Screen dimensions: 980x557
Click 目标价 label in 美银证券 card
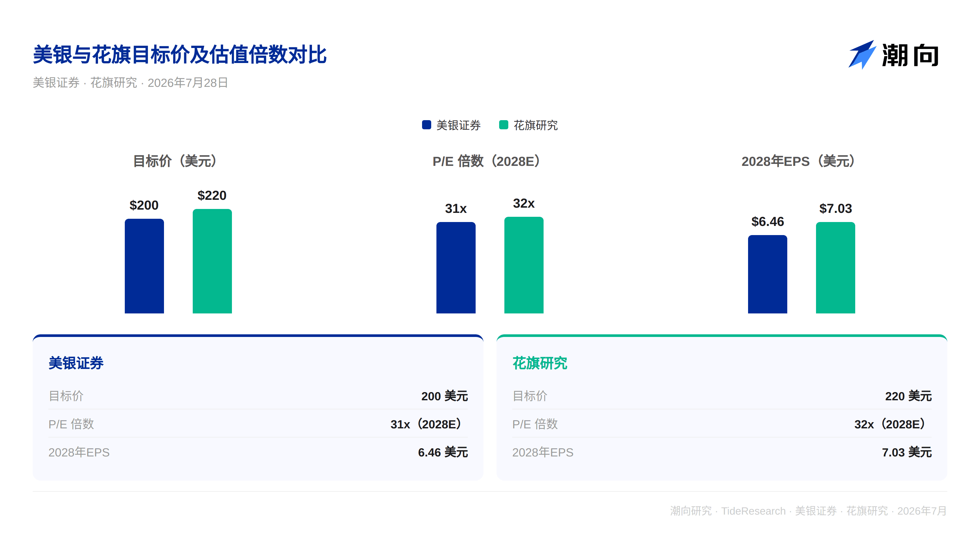pos(66,396)
